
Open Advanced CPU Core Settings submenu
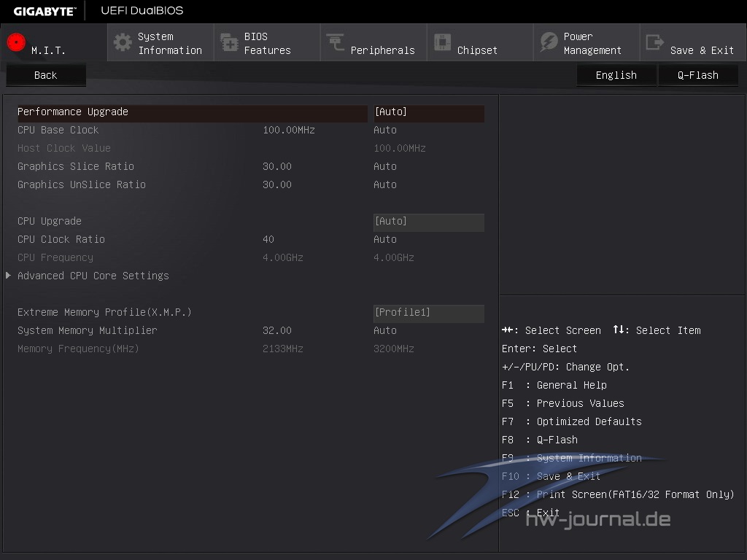(x=93, y=276)
